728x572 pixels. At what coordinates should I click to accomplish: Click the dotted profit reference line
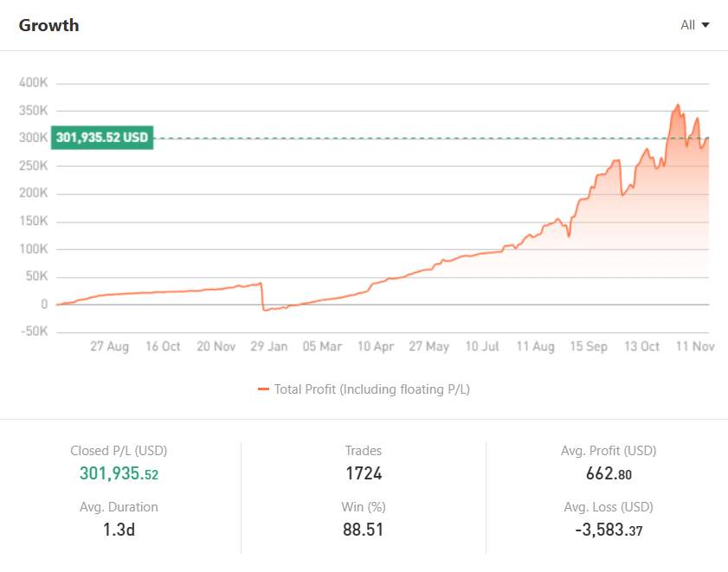coord(390,137)
